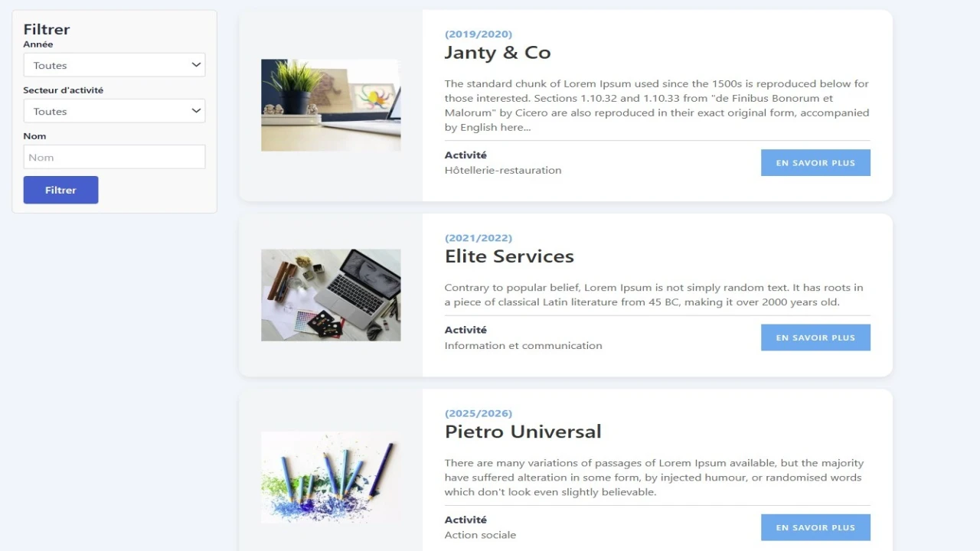Open the Secteur d'activité dropdown
This screenshot has height=551, width=980.
click(x=114, y=111)
